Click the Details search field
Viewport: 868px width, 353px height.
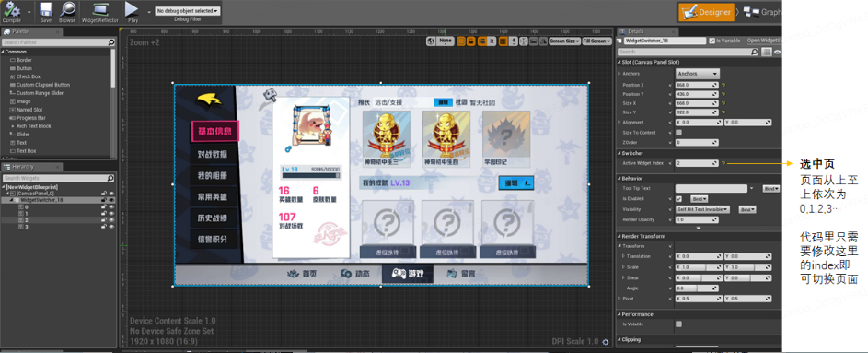point(689,52)
